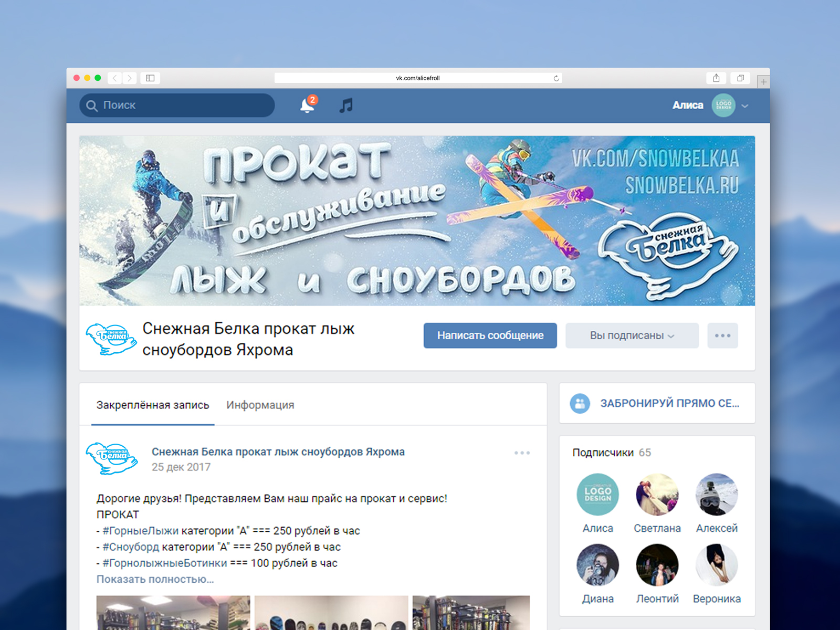This screenshot has height=630, width=840.
Task: Click community title Снежная Белка прокат лыж
Action: point(248,339)
